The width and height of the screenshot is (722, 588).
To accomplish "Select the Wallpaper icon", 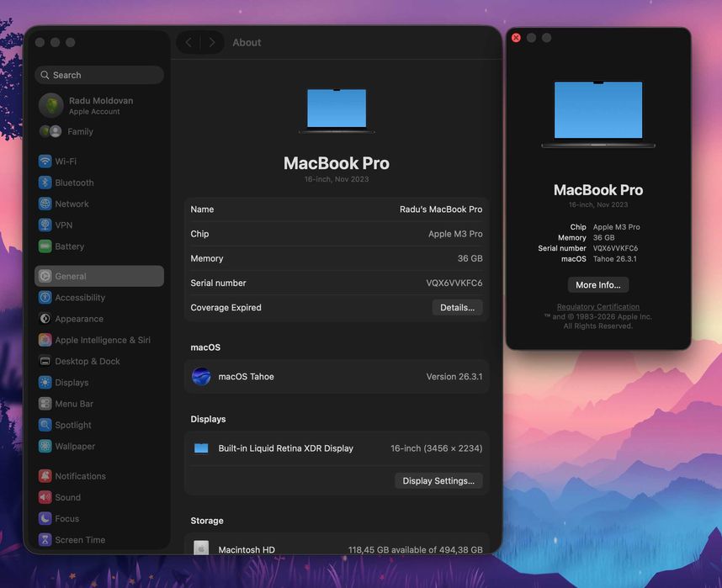I will 45,446.
